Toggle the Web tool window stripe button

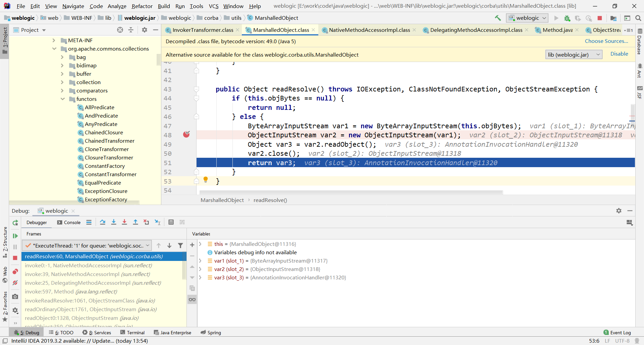tap(5, 275)
